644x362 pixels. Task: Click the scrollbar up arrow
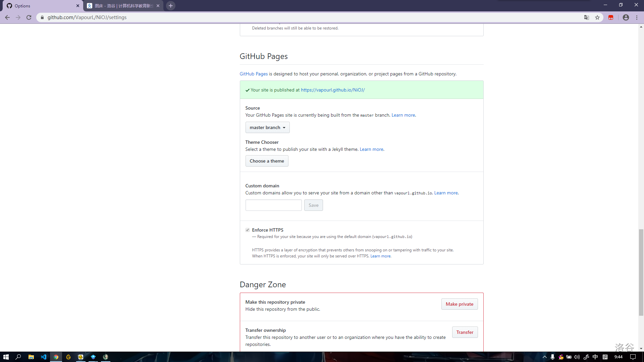[641, 27]
